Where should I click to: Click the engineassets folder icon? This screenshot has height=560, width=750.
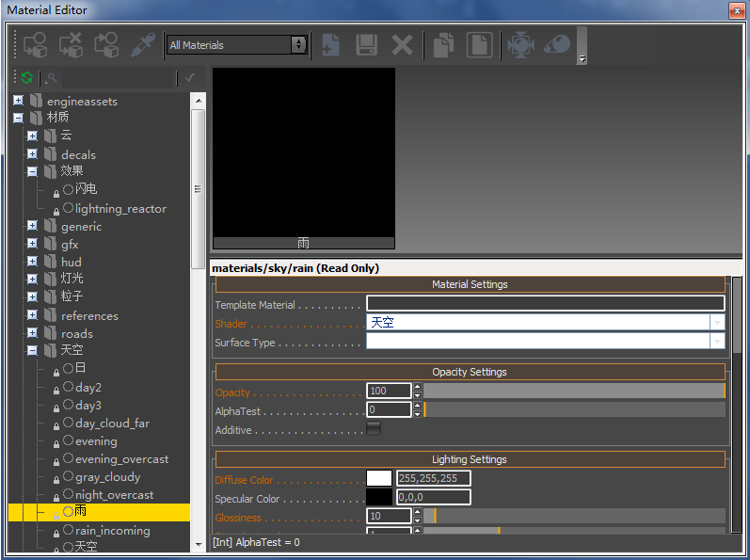36,101
